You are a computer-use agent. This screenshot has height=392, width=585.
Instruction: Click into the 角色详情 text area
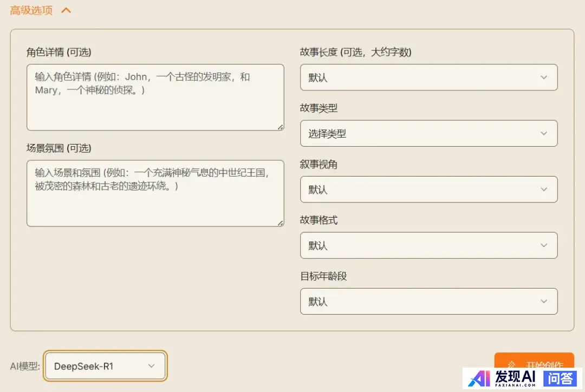[x=155, y=97]
